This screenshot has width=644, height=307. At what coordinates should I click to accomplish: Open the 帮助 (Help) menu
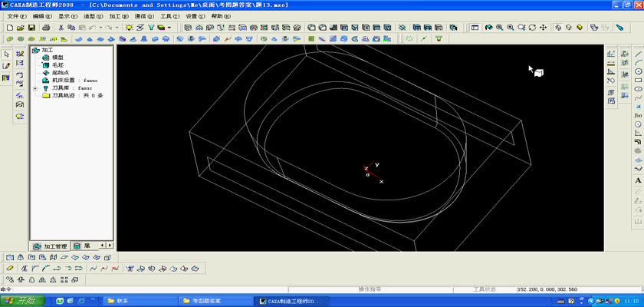click(x=221, y=16)
